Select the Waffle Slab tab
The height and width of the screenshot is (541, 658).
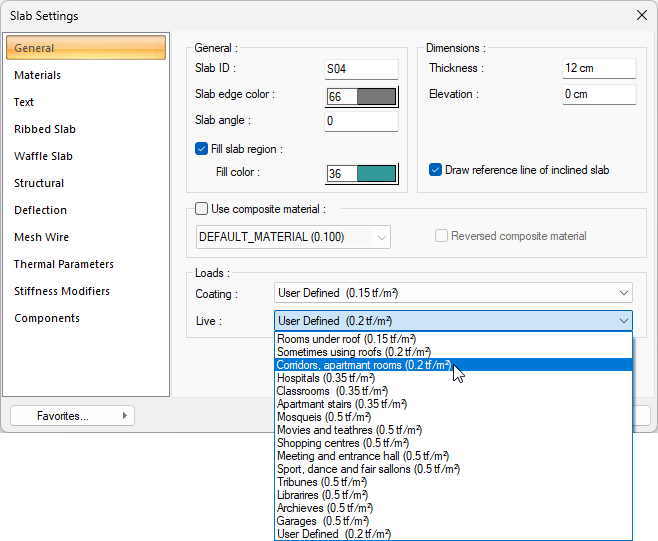click(x=43, y=156)
